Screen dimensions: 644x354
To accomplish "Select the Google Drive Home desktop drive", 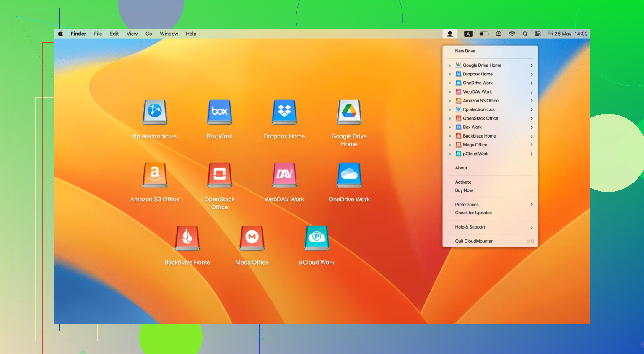I will (349, 112).
